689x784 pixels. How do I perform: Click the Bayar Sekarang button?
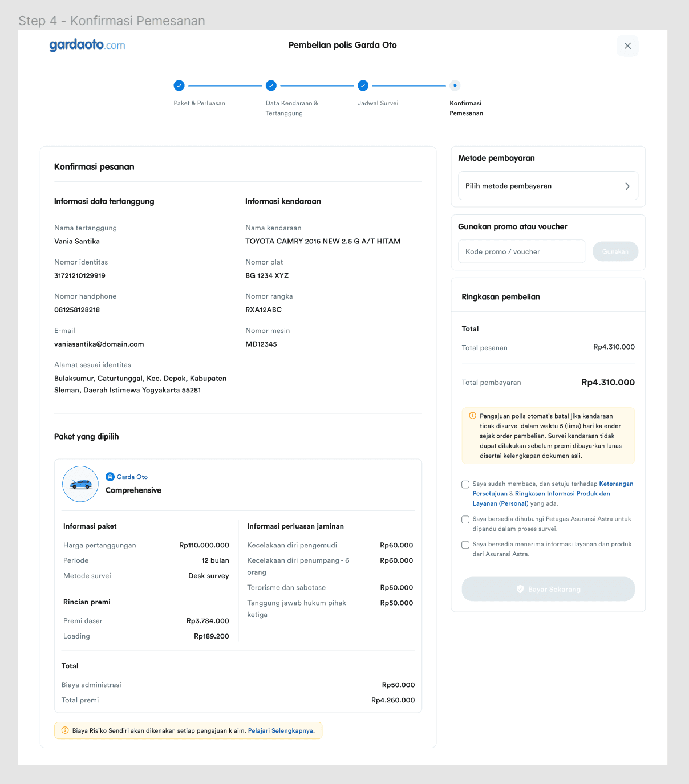click(548, 589)
